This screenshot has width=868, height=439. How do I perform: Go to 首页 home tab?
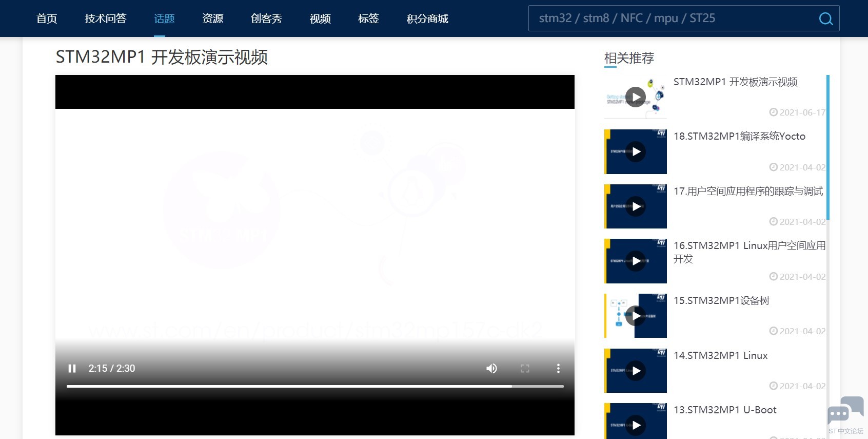(47, 18)
